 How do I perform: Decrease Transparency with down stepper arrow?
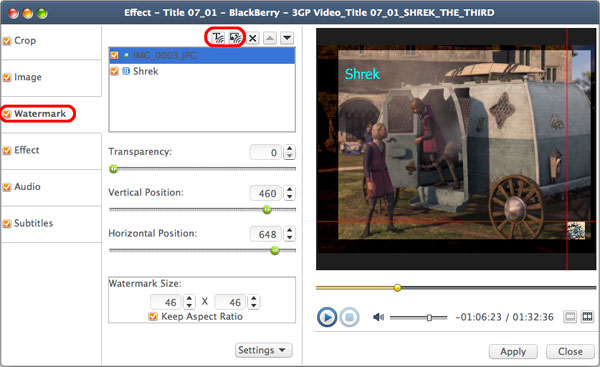pos(290,156)
